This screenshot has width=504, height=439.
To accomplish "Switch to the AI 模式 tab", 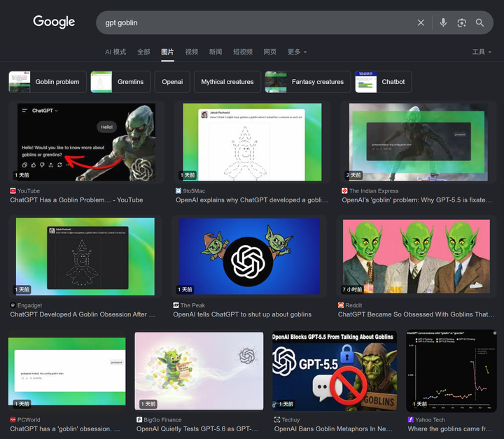I will pos(115,52).
